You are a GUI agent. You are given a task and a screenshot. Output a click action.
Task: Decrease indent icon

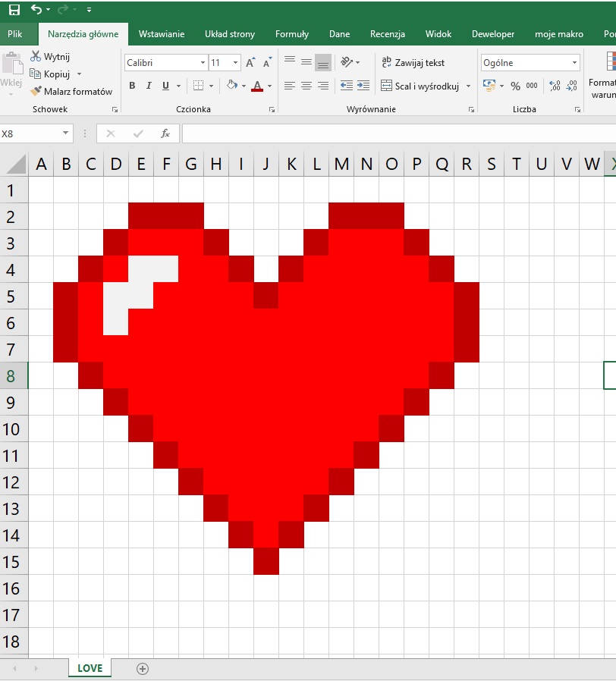[x=346, y=86]
